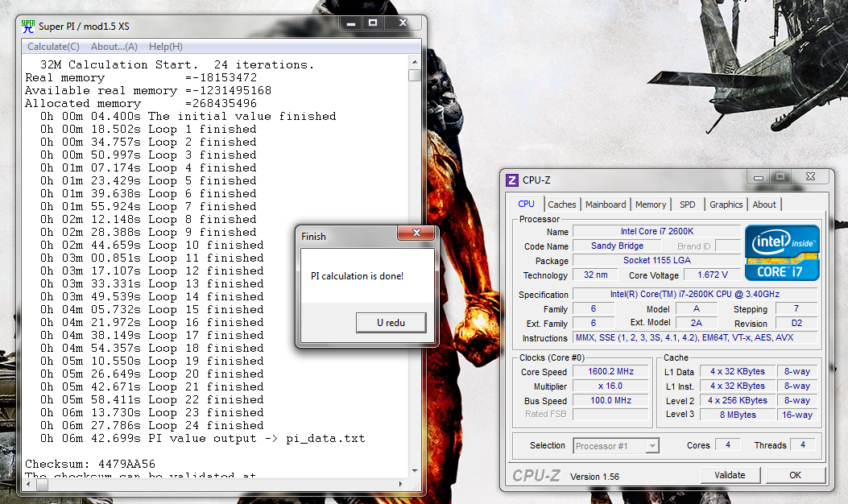Click the 'Loop 1 finished' line
The image size is (848, 504).
[148, 130]
